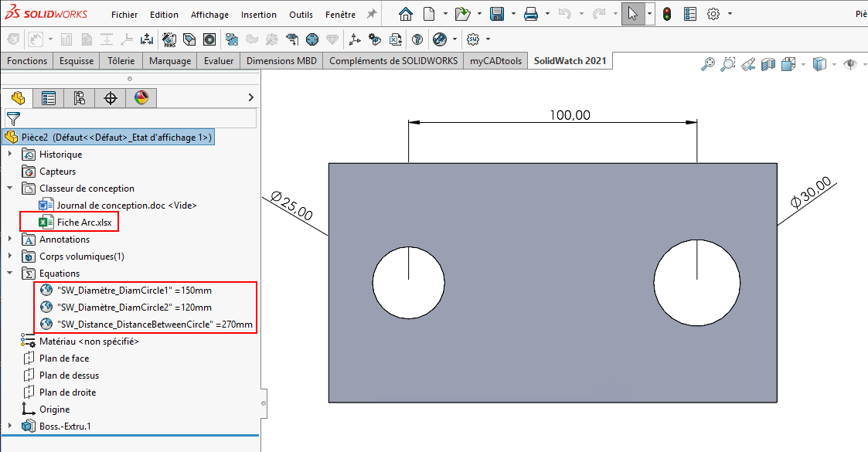Click the Home icon in the top toolbar
Screen dimensions: 868x452
(406, 14)
